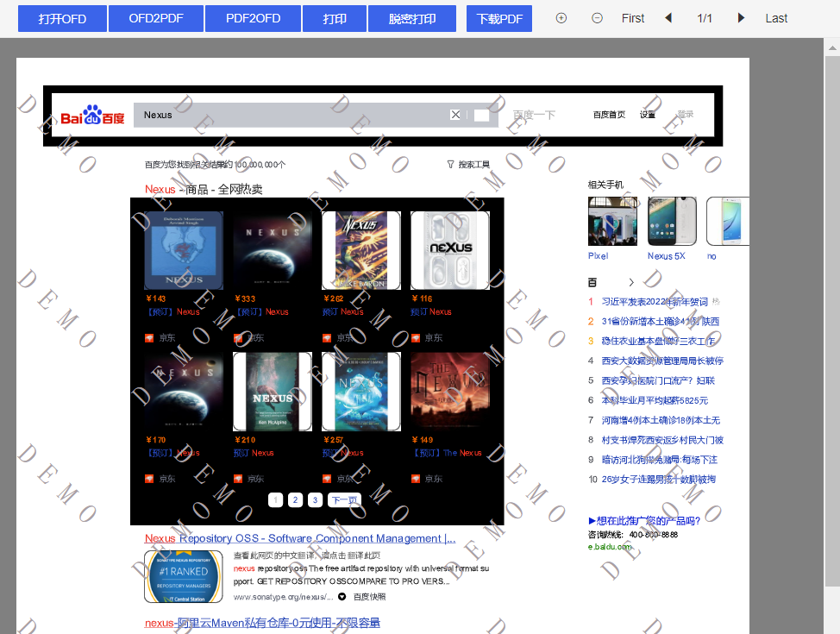Click the 脱密打印 button

(x=412, y=19)
